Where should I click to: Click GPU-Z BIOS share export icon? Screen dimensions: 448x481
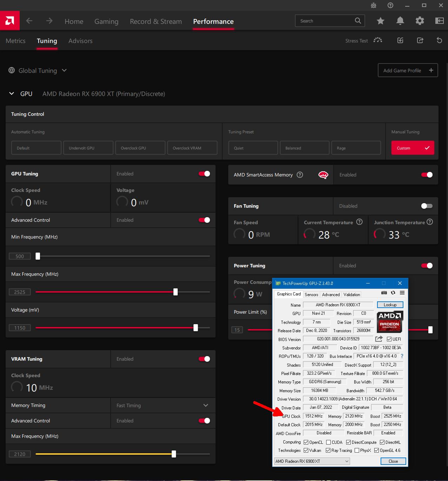[x=379, y=339]
